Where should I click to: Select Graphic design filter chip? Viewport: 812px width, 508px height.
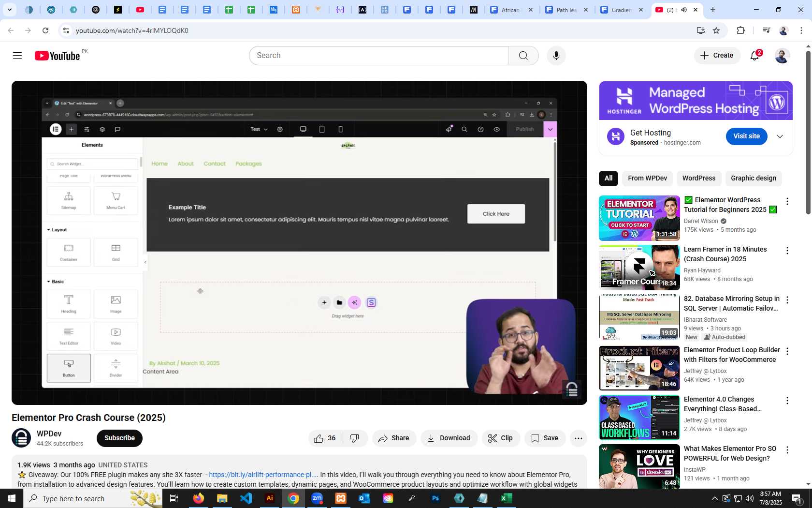coord(753,179)
